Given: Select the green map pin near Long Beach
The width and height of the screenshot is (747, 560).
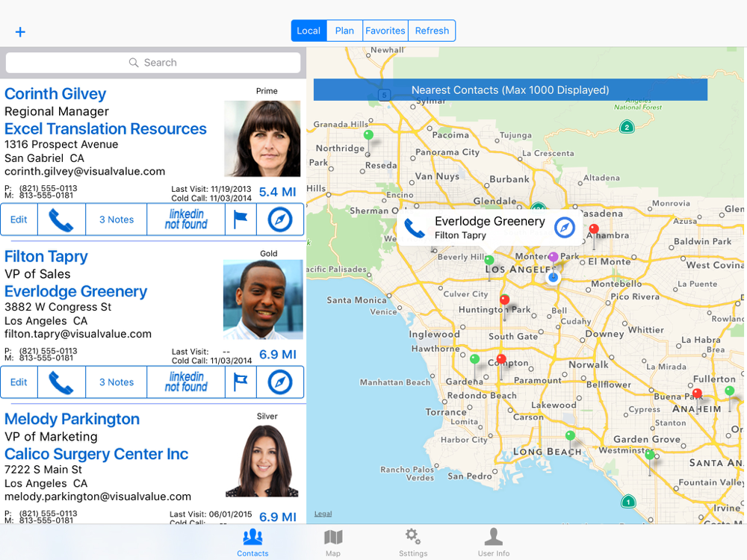Looking at the screenshot, I should [570, 435].
